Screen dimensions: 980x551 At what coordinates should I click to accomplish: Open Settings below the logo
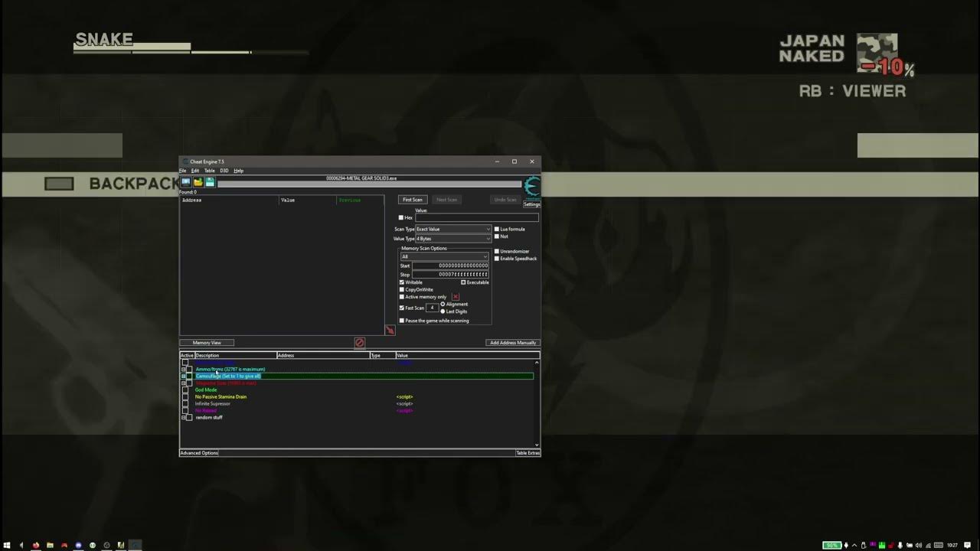[x=531, y=204]
